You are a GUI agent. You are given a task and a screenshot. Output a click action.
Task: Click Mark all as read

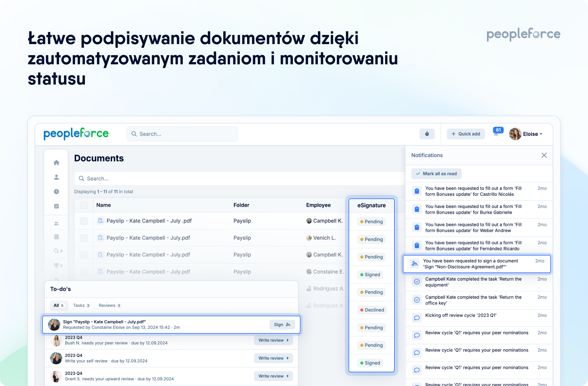(436, 174)
